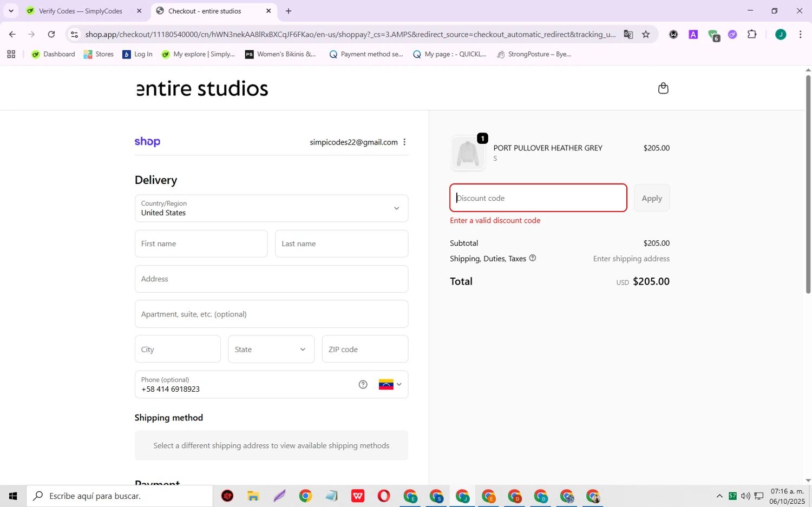Click the Windows taskbar search box
The height and width of the screenshot is (507, 812).
click(x=120, y=496)
